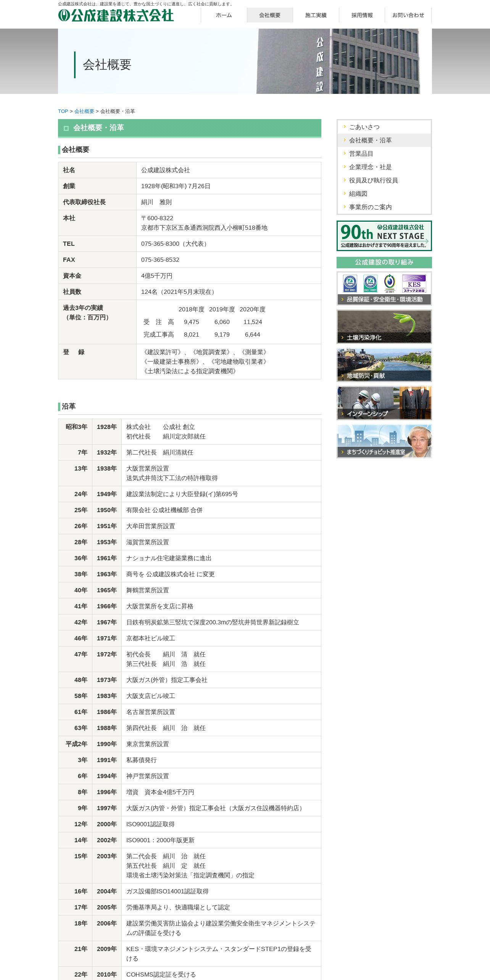Click the ISO 9001 certification badge

[x=350, y=283]
